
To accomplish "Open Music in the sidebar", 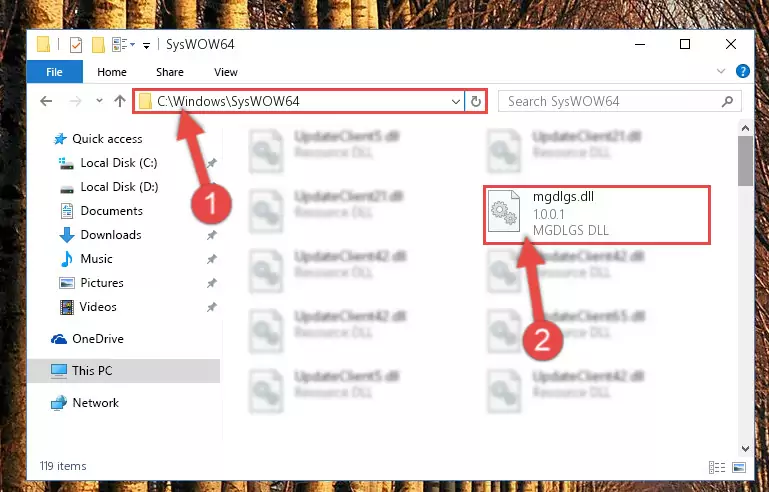I will click(x=96, y=259).
